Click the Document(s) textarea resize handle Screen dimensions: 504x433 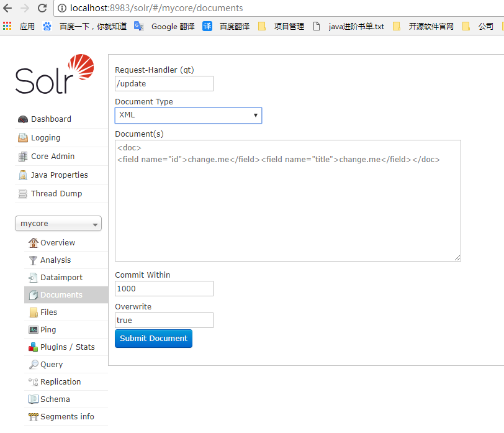tap(457, 258)
